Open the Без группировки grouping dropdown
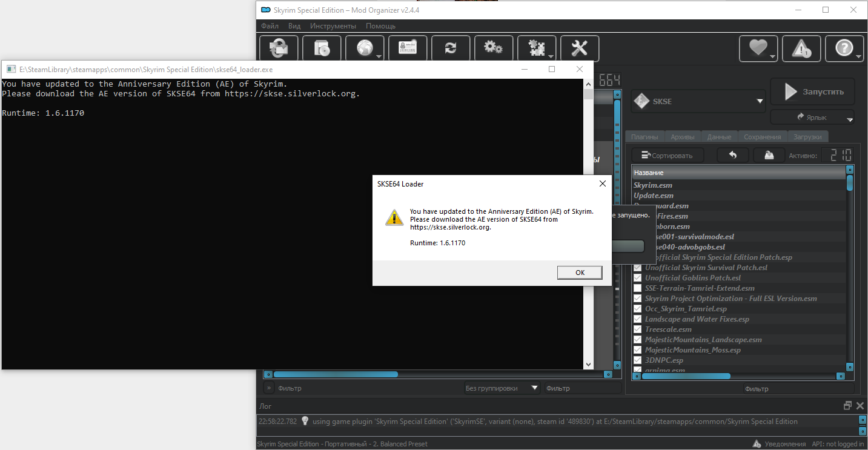 (x=502, y=388)
